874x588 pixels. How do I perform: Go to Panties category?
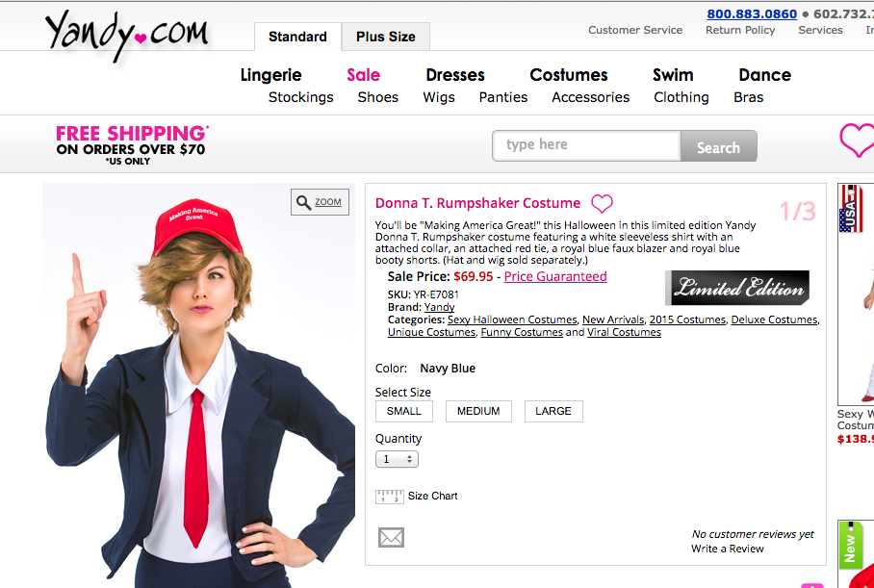coord(503,97)
